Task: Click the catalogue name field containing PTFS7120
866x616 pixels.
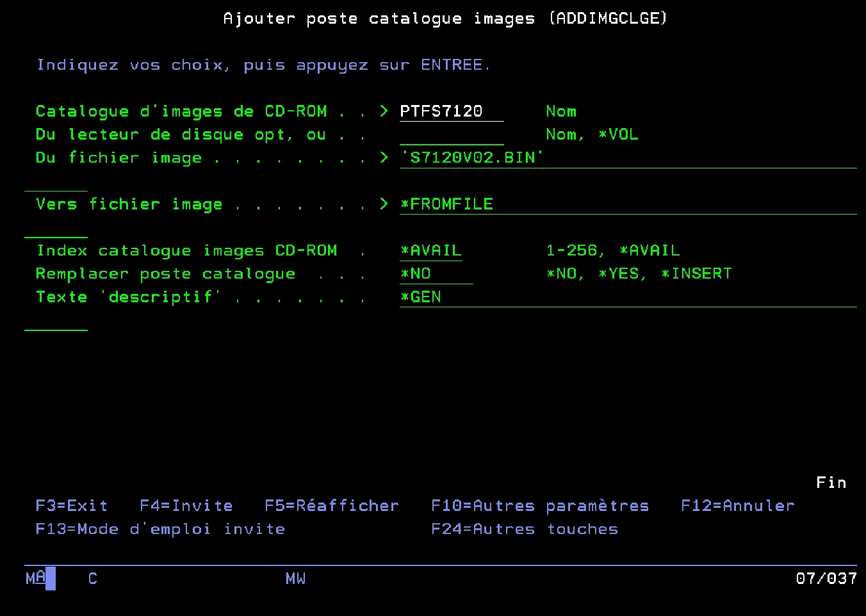Action: tap(452, 111)
